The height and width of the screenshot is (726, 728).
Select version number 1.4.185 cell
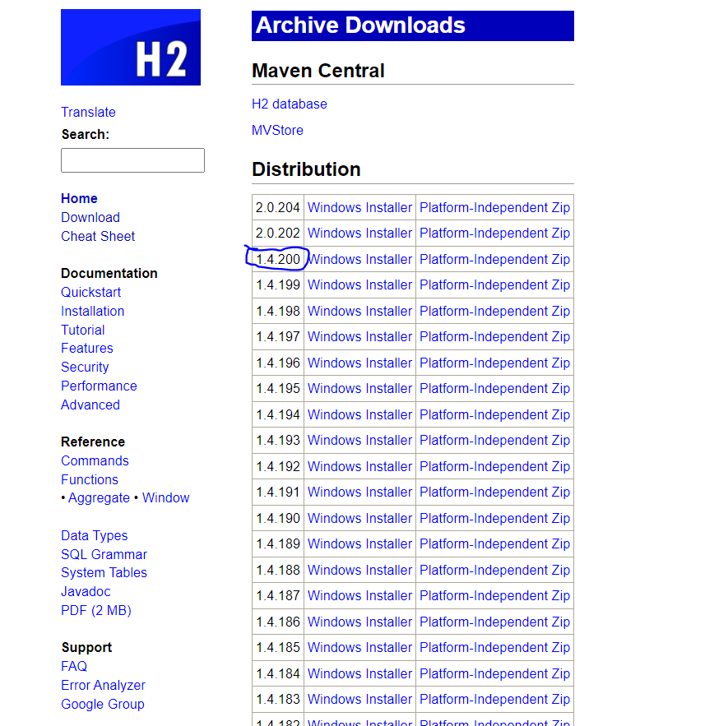point(278,647)
